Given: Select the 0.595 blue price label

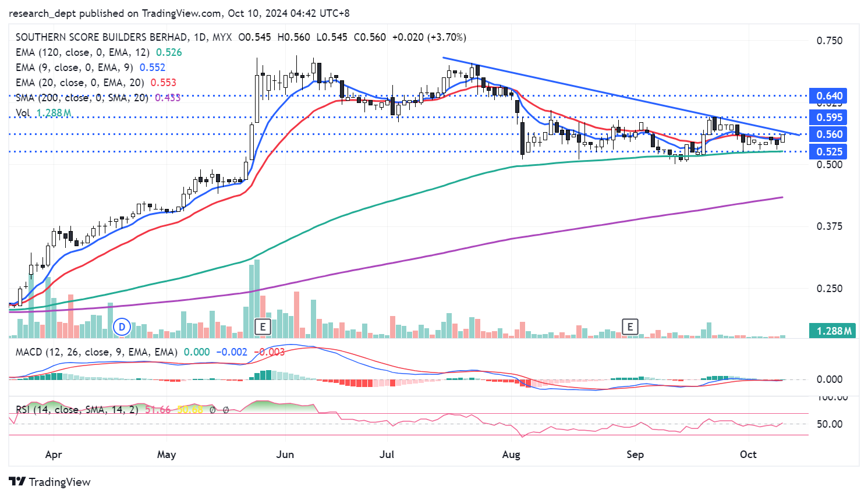Looking at the screenshot, I should point(829,118).
